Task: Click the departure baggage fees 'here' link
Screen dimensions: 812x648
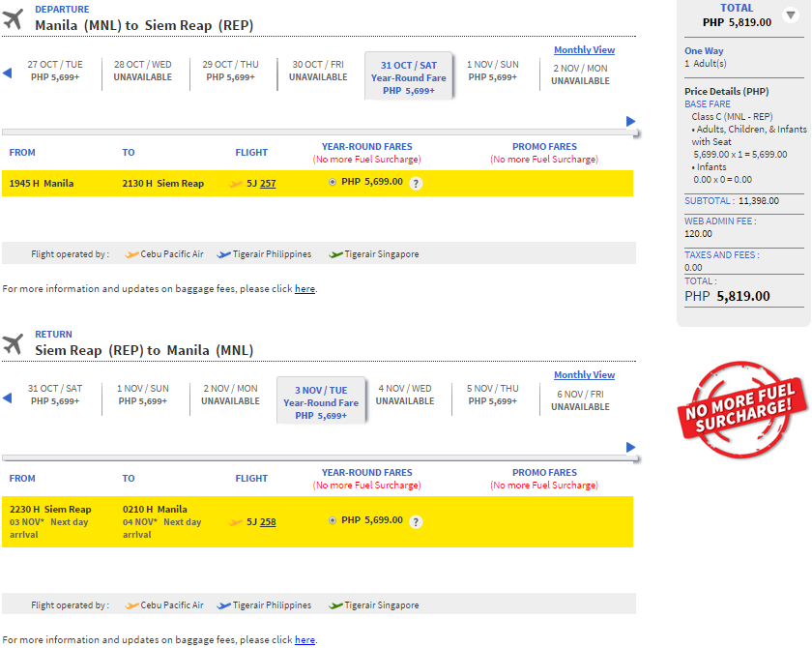Action: pyautogui.click(x=304, y=288)
